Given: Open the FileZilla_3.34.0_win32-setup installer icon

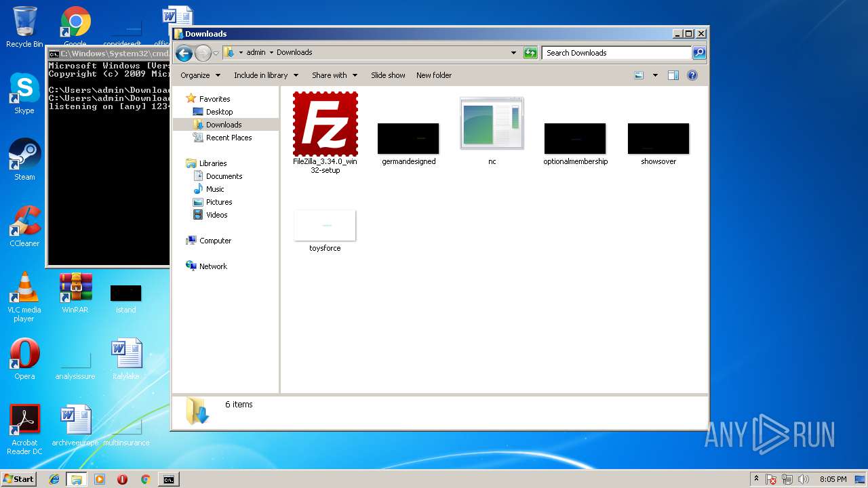Looking at the screenshot, I should click(325, 124).
